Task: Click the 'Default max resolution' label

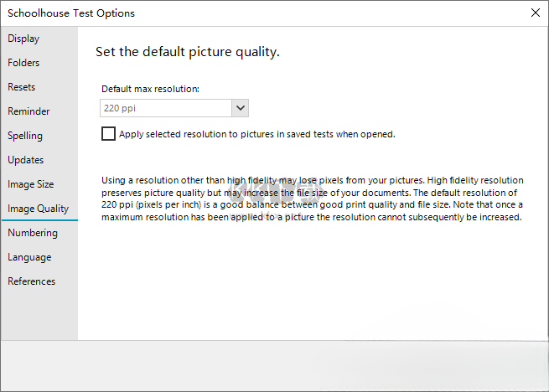Action: (150, 89)
